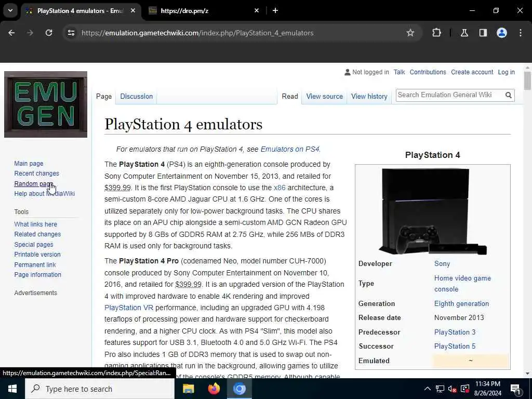Open the Contributions link
The height and width of the screenshot is (399, 532).
428,72
